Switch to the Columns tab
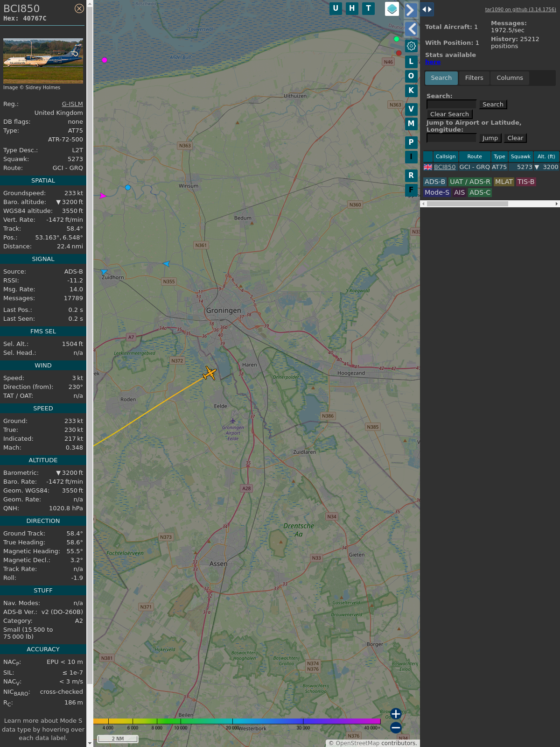This screenshot has height=747, width=560. pos(510,78)
